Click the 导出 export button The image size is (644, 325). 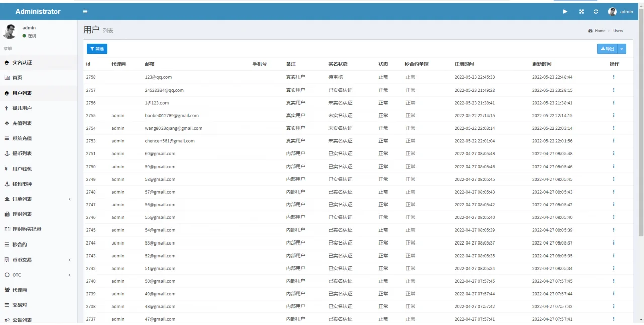coord(607,49)
